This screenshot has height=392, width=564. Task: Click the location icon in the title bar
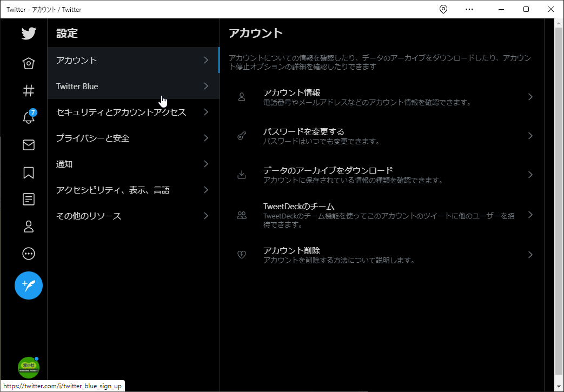click(443, 9)
